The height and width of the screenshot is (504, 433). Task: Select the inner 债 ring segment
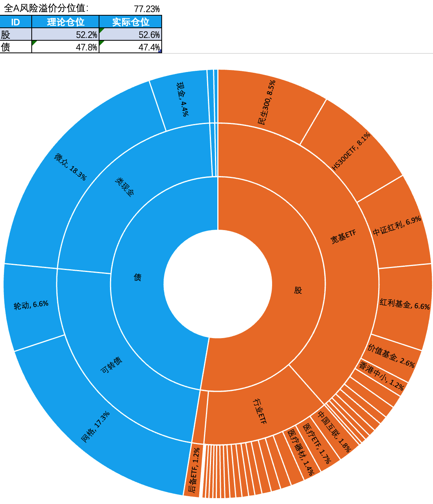tap(137, 277)
